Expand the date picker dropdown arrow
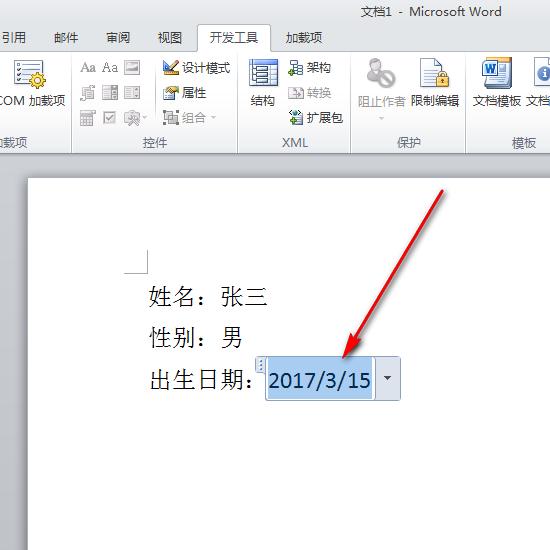The image size is (550, 550). tap(388, 378)
